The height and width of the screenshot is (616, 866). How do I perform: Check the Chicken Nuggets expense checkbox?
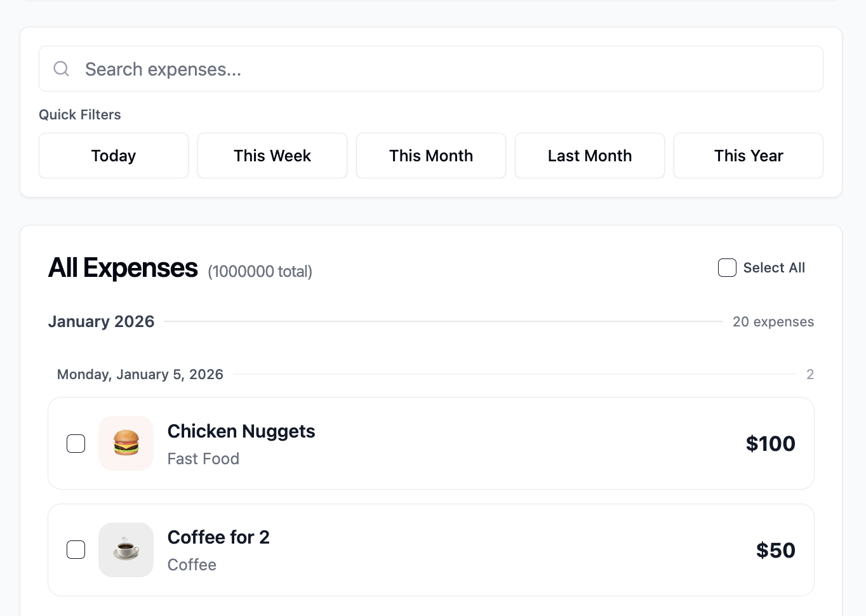tap(76, 443)
